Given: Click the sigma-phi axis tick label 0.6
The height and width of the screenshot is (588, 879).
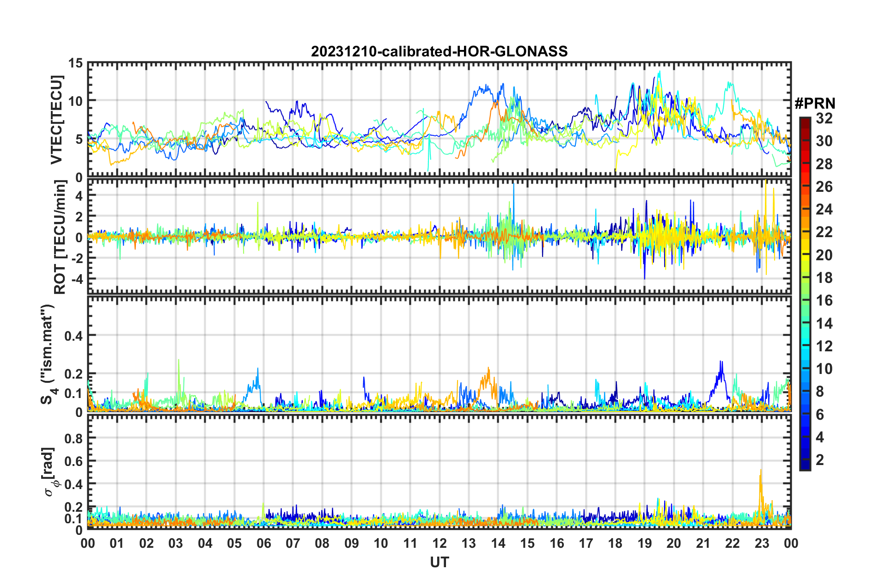Looking at the screenshot, I should click(74, 461).
